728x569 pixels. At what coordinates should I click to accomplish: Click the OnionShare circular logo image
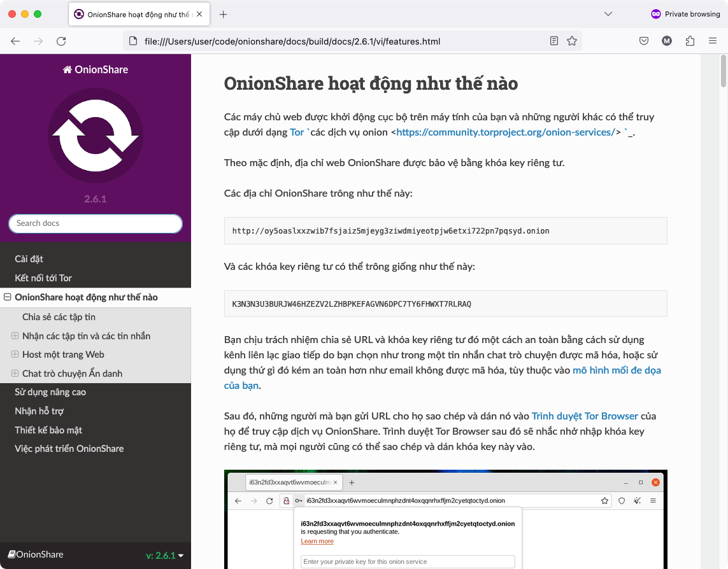96,136
